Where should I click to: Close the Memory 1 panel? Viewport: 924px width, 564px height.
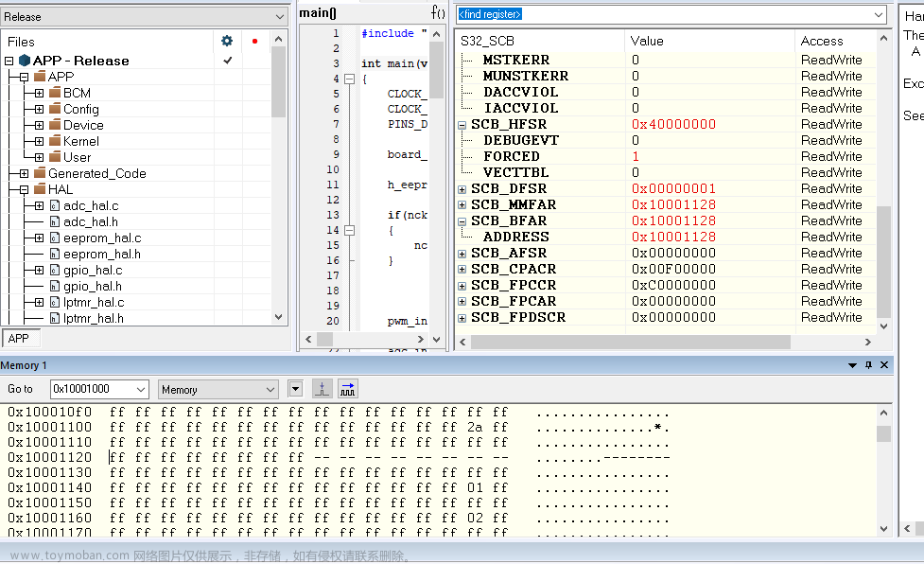[884, 365]
